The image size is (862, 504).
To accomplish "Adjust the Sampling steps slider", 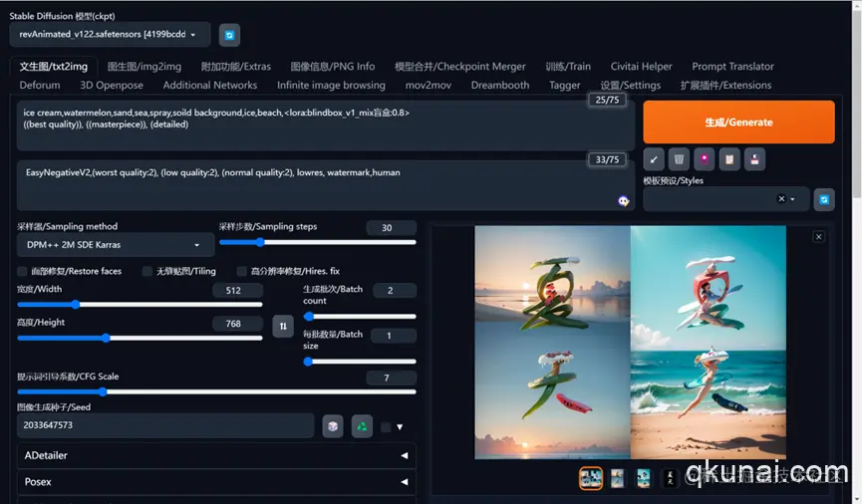I will point(317,242).
